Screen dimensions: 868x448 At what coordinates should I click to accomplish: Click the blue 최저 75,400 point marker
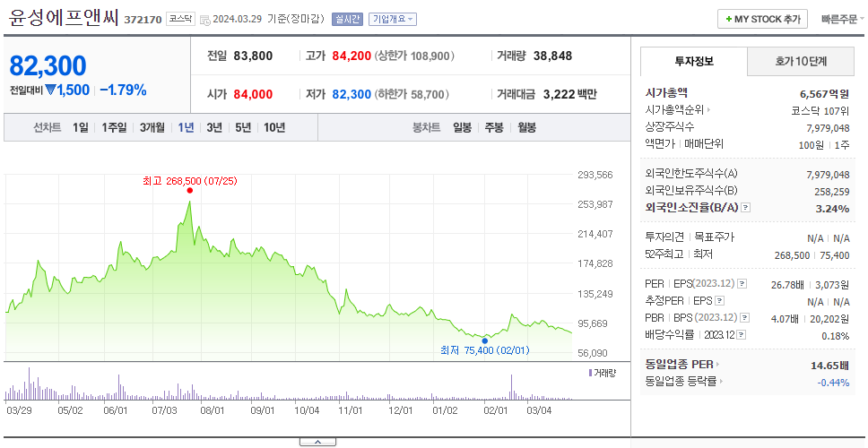pos(485,340)
